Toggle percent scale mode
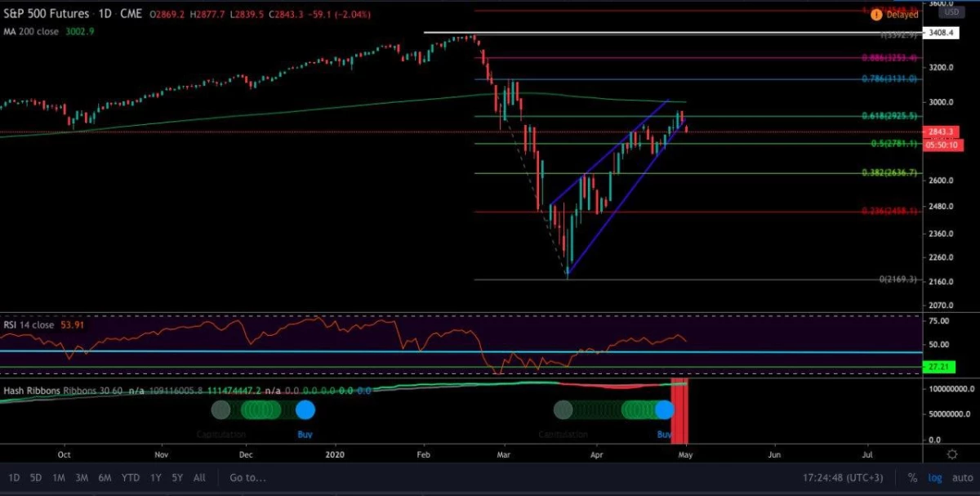The height and width of the screenshot is (496, 980). (x=912, y=477)
